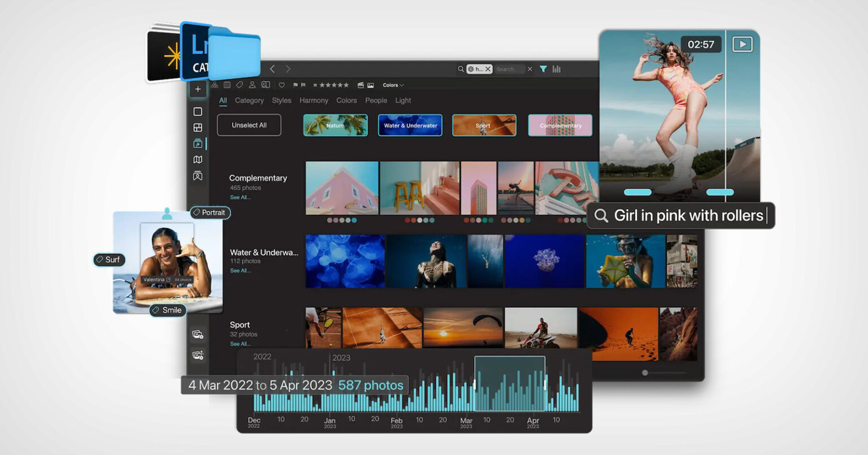Image resolution: width=868 pixels, height=455 pixels.
Task: Open the map view in sidebar
Action: 198,160
